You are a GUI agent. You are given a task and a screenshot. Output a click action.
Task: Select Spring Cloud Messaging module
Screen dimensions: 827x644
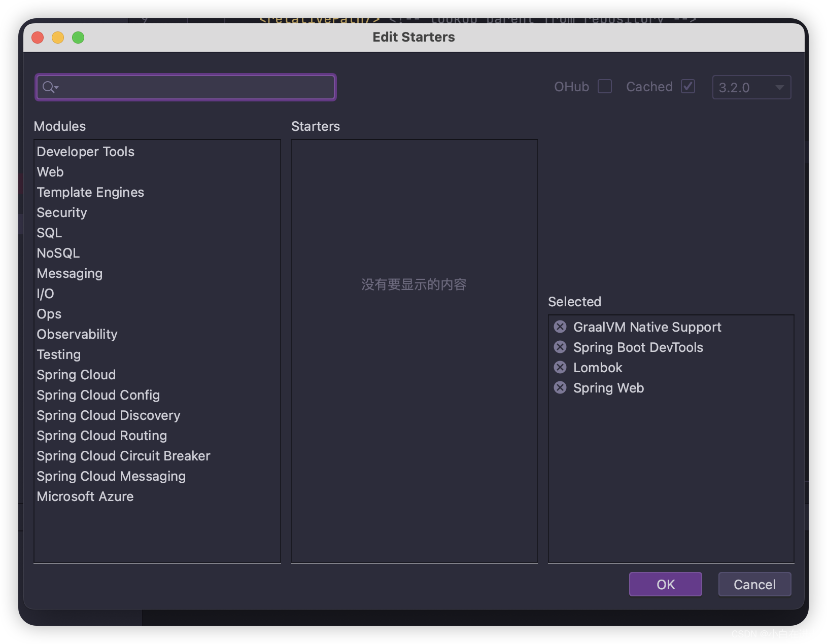point(157,476)
